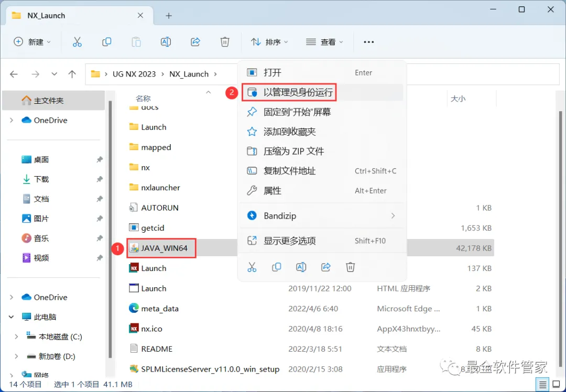Image resolution: width=566 pixels, height=392 pixels.
Task: Go up one folder level
Action: [x=72, y=74]
